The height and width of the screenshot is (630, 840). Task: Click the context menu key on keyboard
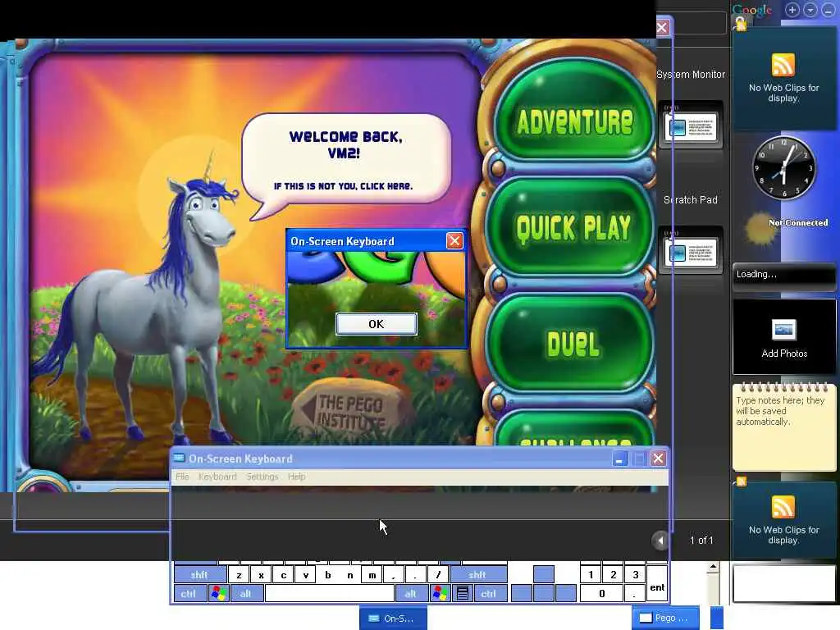(x=463, y=594)
